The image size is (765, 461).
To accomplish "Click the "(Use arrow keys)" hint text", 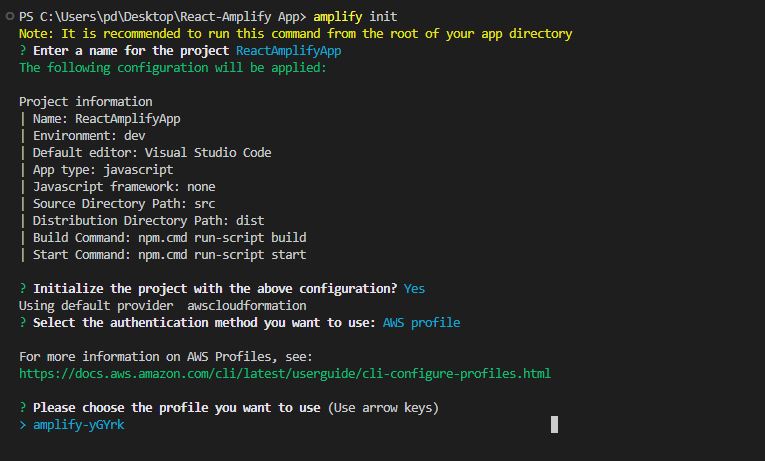I will [383, 408].
